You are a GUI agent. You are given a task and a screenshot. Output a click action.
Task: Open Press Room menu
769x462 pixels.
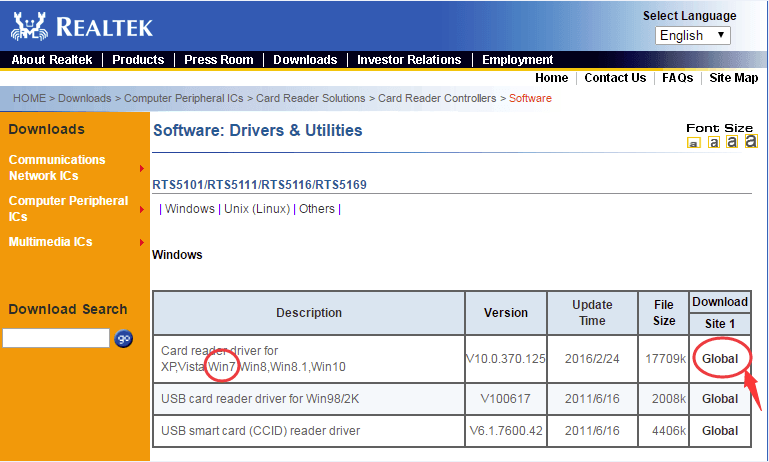pos(219,60)
